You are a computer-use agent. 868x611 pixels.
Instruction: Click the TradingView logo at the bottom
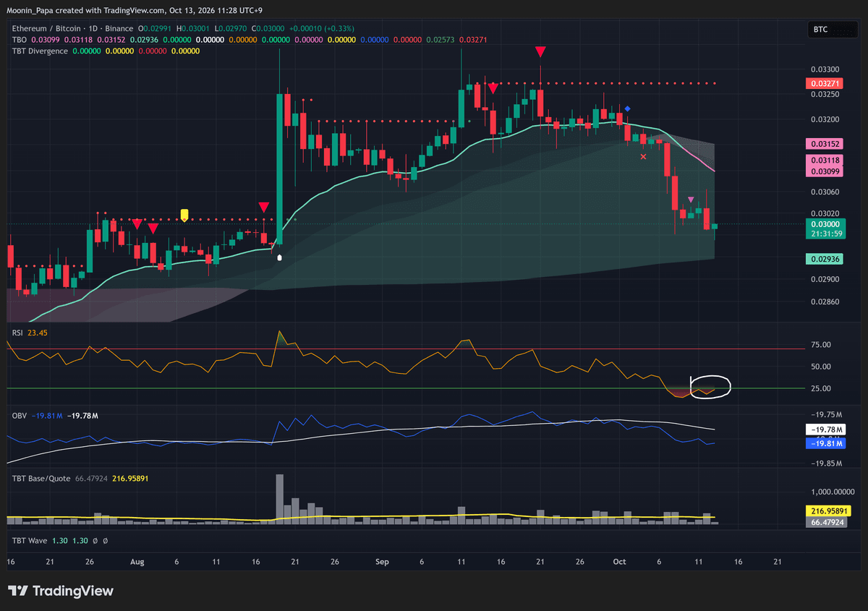61,591
